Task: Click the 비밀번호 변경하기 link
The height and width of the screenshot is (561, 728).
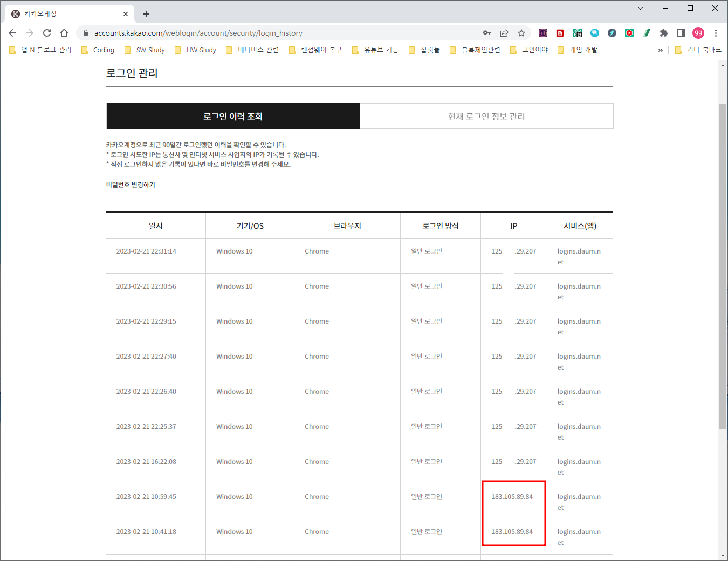Action: pyautogui.click(x=131, y=184)
